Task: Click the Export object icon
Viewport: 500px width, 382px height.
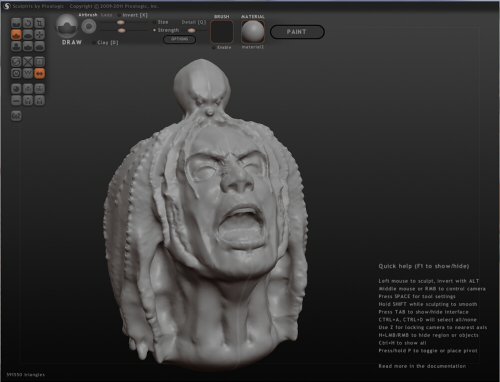Action: pos(40,89)
